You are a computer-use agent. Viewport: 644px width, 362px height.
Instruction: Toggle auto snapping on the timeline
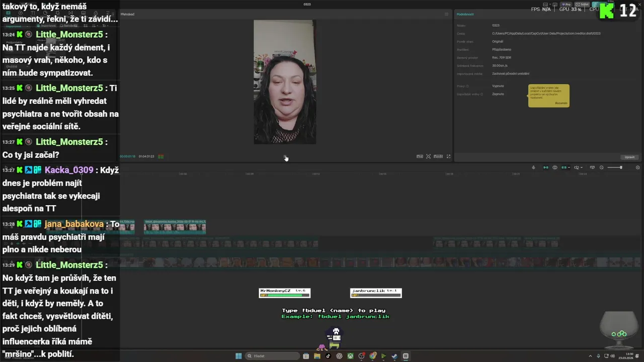pos(555,167)
